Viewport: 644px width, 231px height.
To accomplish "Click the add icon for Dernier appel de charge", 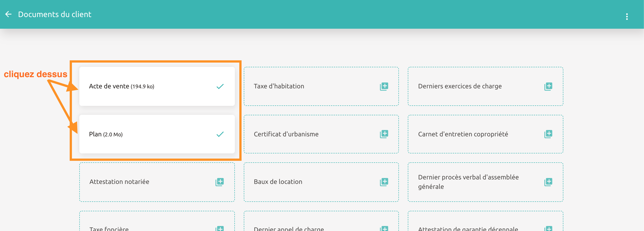I will tap(384, 229).
